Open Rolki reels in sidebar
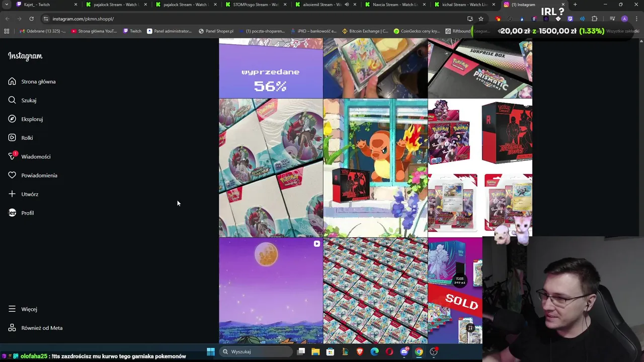Image resolution: width=644 pixels, height=362 pixels. point(20,138)
